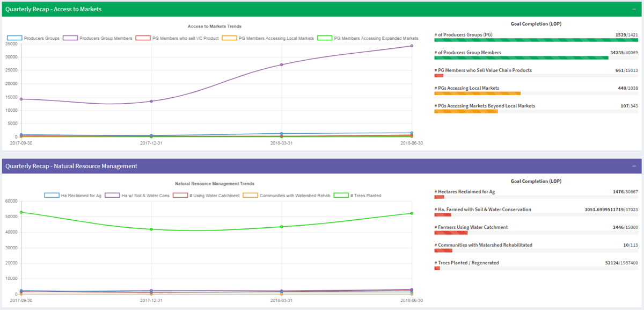This screenshot has width=644, height=310.
Task: Collapse the Natural Resource Management panel
Action: [634, 166]
